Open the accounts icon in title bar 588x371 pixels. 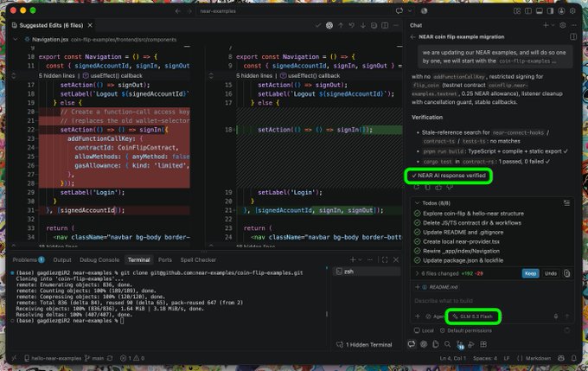pos(561,11)
